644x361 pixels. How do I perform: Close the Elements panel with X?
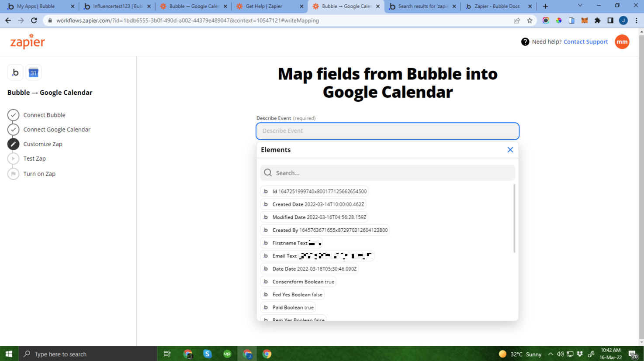click(510, 150)
